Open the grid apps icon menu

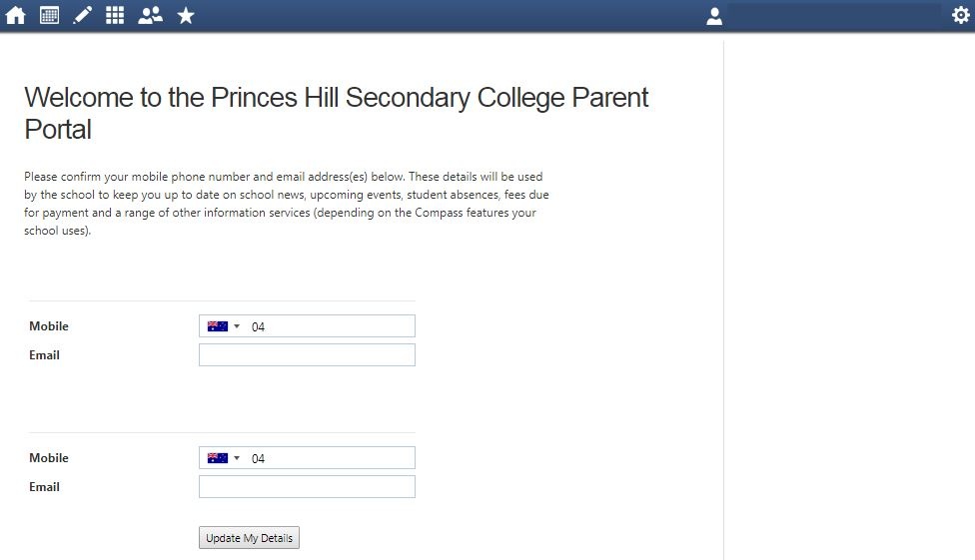click(x=115, y=16)
